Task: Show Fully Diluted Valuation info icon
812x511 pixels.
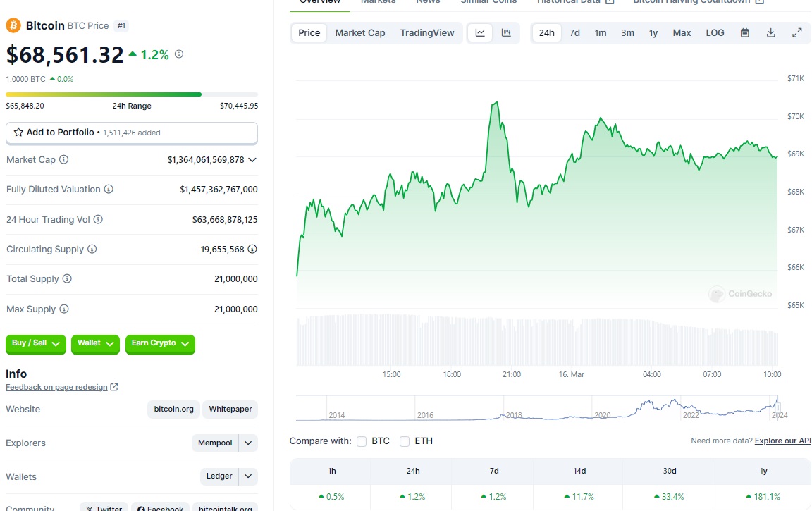Action: [x=109, y=189]
